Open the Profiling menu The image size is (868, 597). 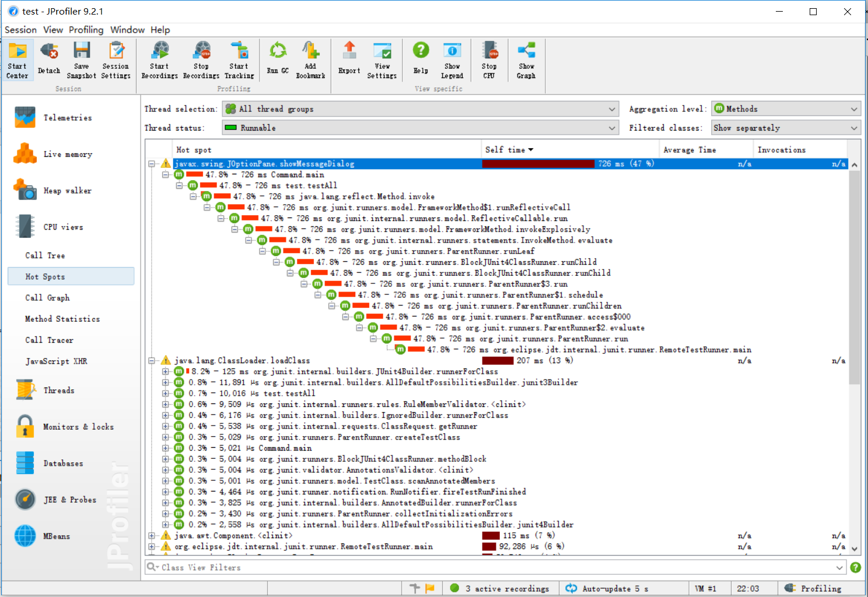coord(86,30)
